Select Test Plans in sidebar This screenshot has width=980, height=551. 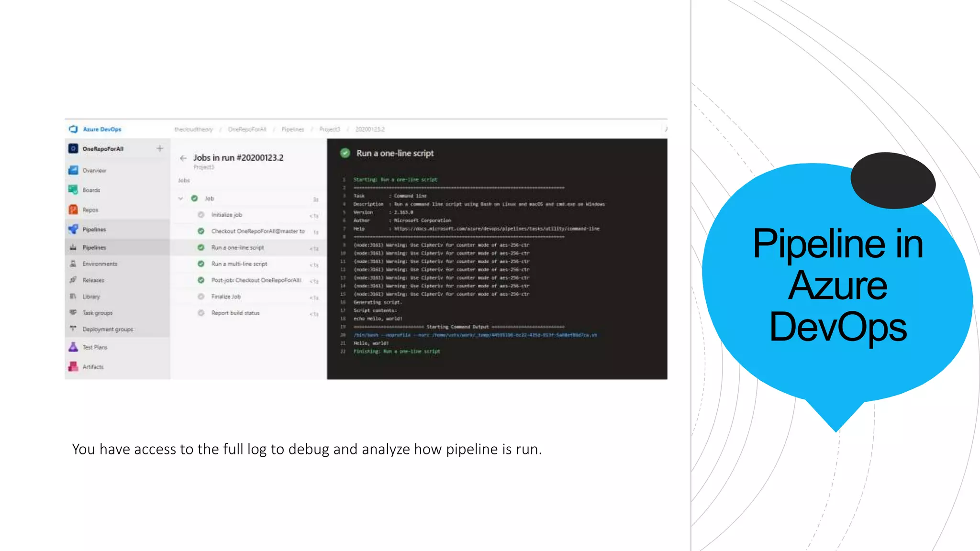pos(95,347)
